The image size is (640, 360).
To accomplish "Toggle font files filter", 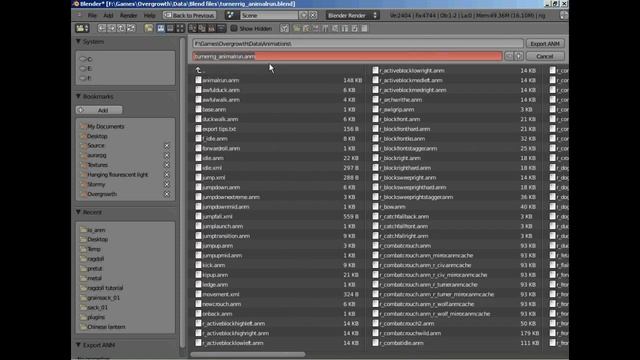I will [345, 28].
